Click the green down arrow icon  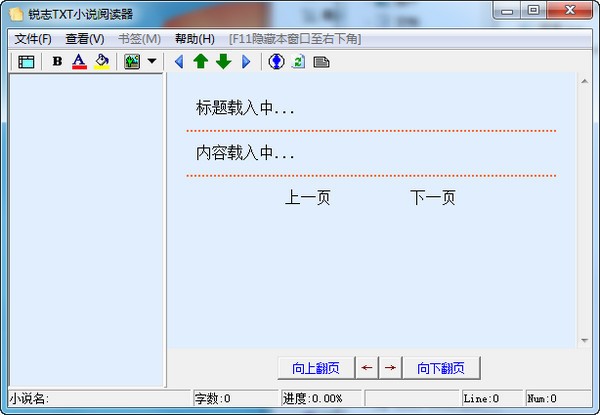tap(223, 62)
